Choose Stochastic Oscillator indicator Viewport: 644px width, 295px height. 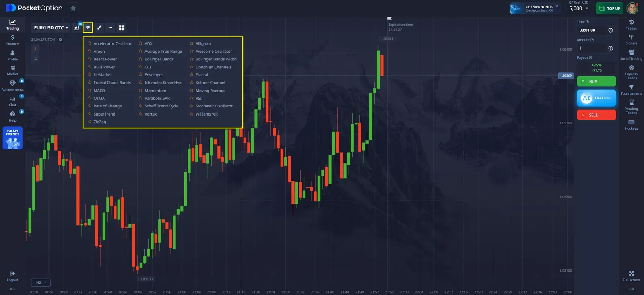click(214, 106)
